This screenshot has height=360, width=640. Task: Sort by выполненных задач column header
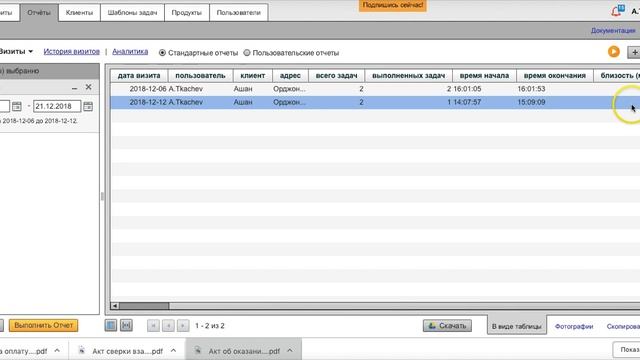(409, 76)
